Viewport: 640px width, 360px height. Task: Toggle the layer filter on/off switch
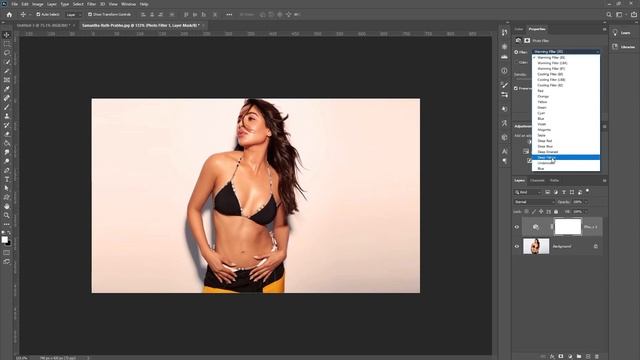pyautogui.click(x=587, y=191)
